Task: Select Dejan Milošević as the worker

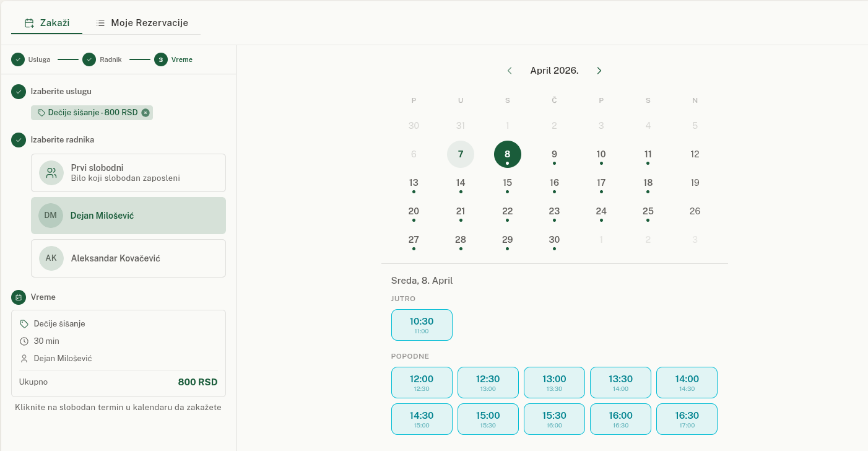Action: 128,216
